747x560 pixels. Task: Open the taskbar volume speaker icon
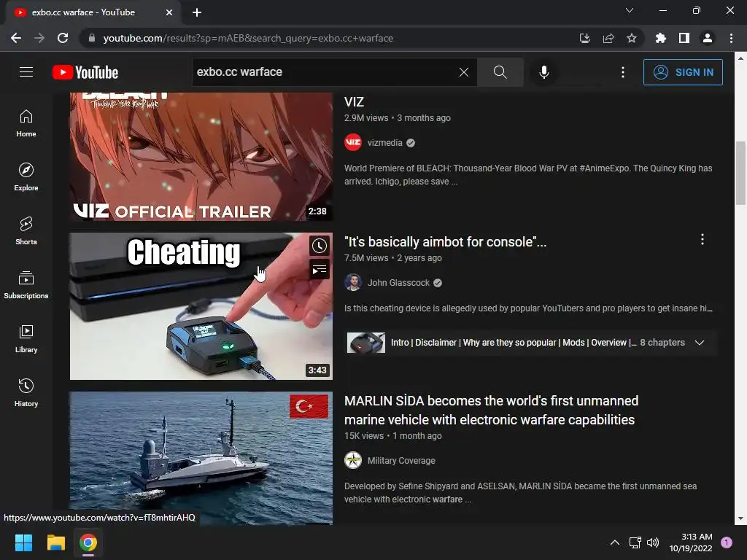653,542
